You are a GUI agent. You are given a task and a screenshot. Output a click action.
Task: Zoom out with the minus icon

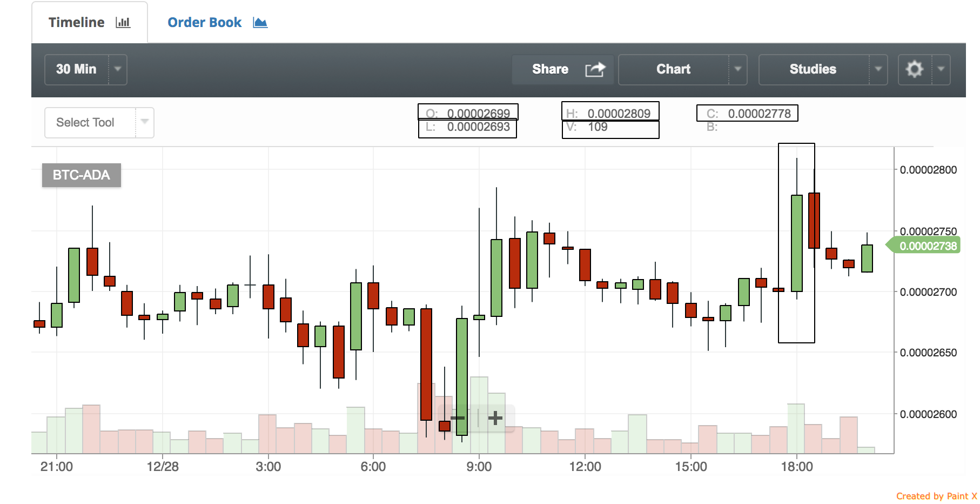tap(458, 418)
